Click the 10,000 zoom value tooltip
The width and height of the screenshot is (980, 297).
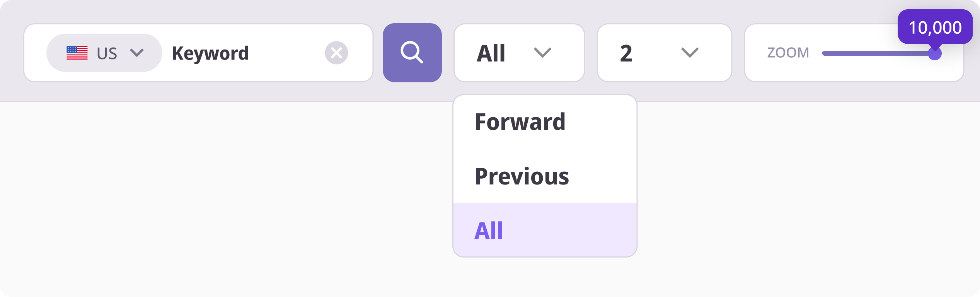click(935, 27)
